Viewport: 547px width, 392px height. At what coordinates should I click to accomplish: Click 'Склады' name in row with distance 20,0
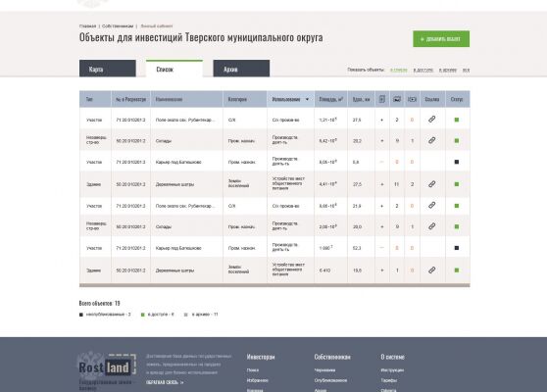[164, 227]
